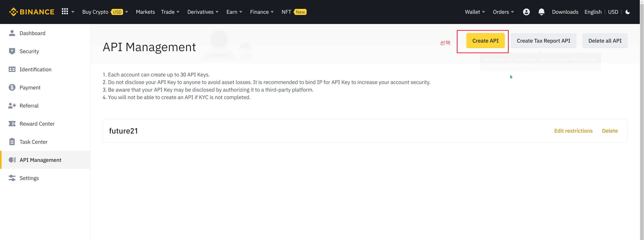Viewport: 644px width, 240px height.
Task: Open the apps grid menu icon
Action: click(x=65, y=12)
